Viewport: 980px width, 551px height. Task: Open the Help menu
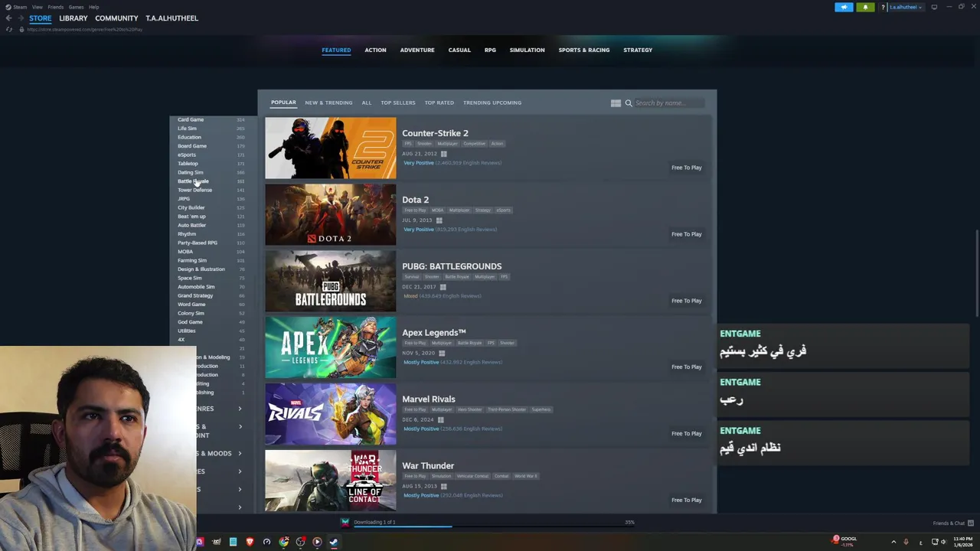pyautogui.click(x=93, y=7)
